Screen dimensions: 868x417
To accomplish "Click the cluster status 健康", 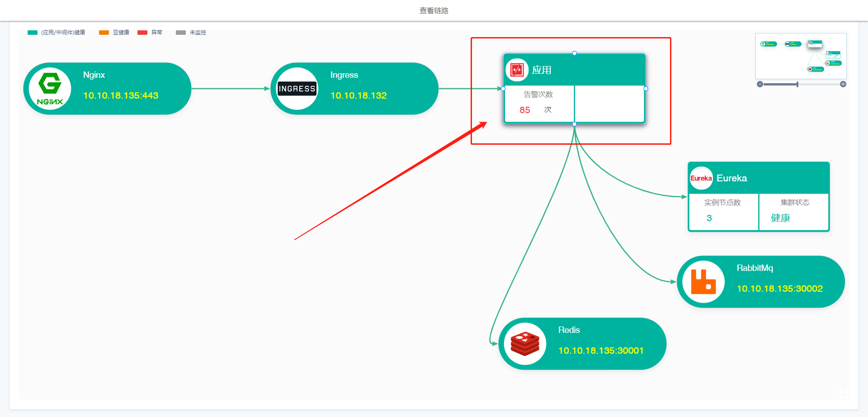I will [781, 218].
